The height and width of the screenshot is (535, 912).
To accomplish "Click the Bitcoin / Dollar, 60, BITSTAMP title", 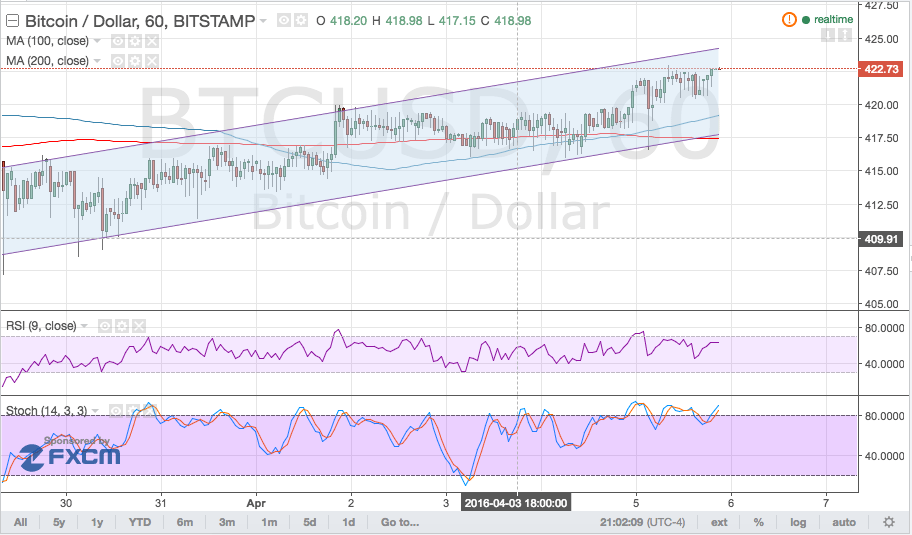I will tap(140, 22).
